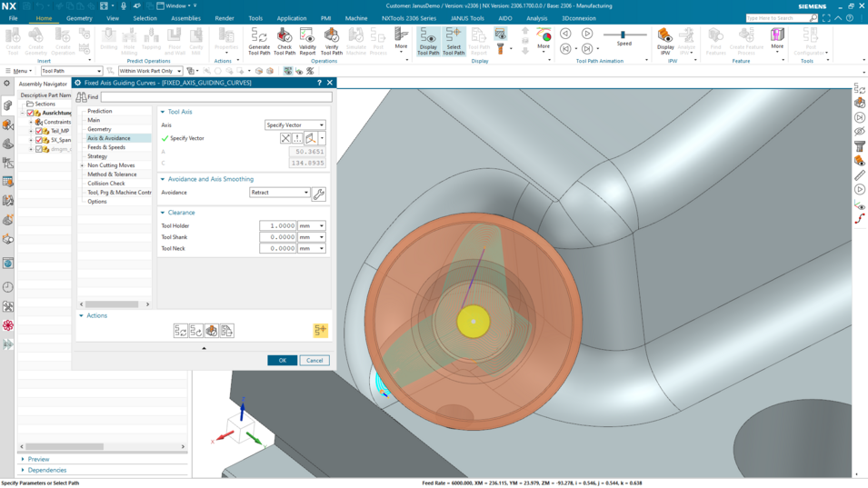Click the Find binoculars icon
This screenshot has width=868, height=488.
click(82, 97)
